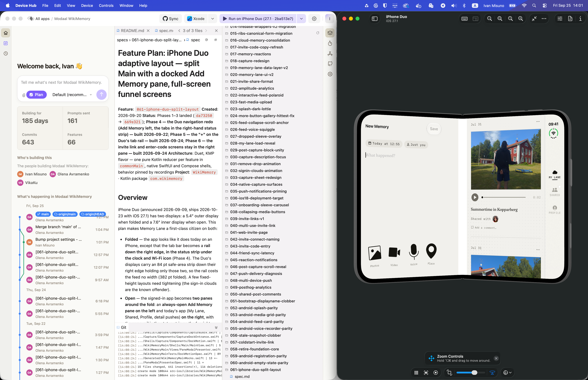Viewport: 588px width, 380px height.
Task: Open the GitHub icon in right rail
Action: coord(330,64)
